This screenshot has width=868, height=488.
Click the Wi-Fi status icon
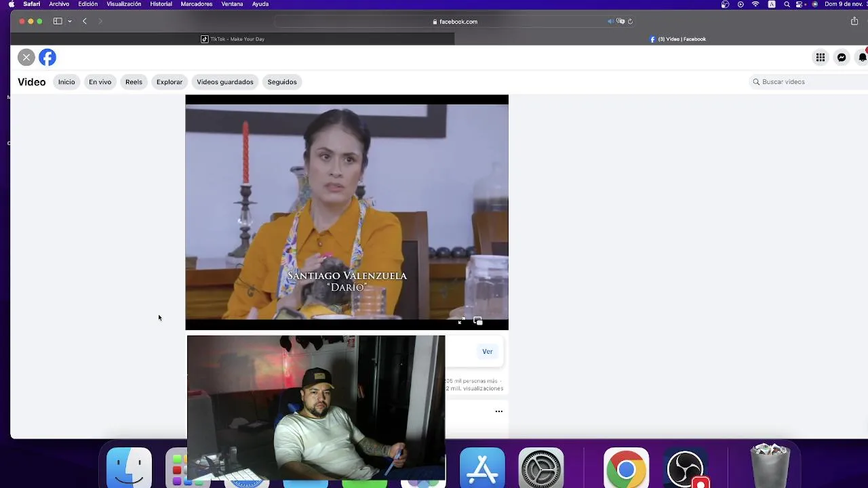coord(755,4)
